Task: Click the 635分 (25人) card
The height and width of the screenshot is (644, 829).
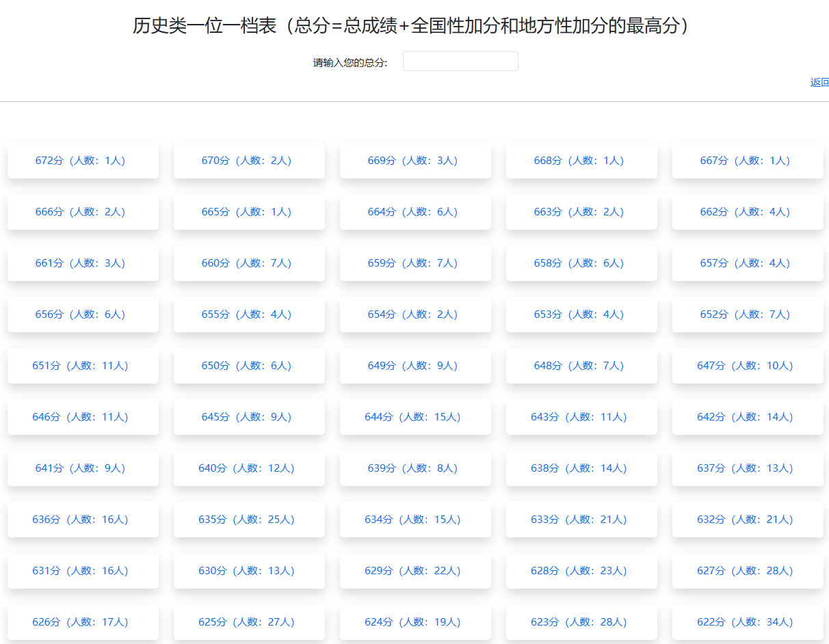Action: (x=249, y=520)
